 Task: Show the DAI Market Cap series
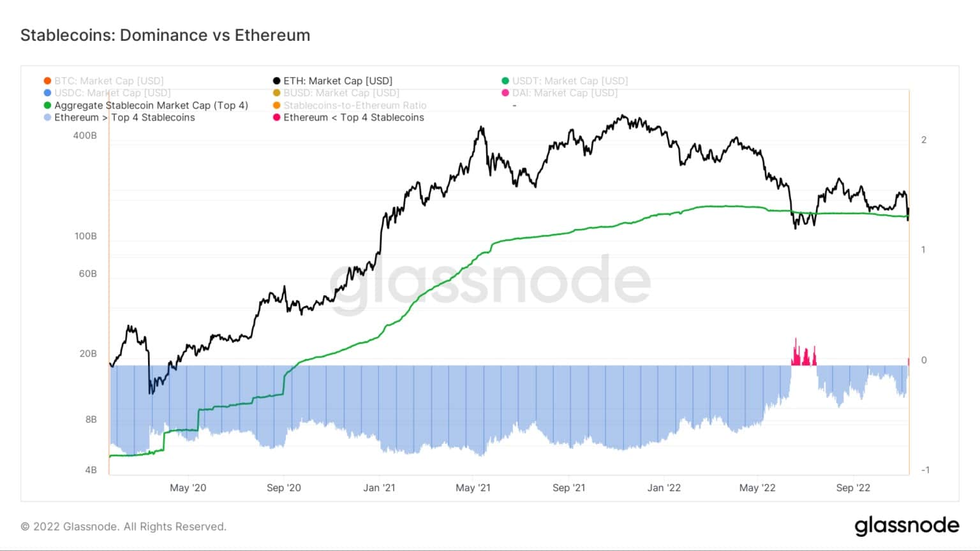coord(560,93)
